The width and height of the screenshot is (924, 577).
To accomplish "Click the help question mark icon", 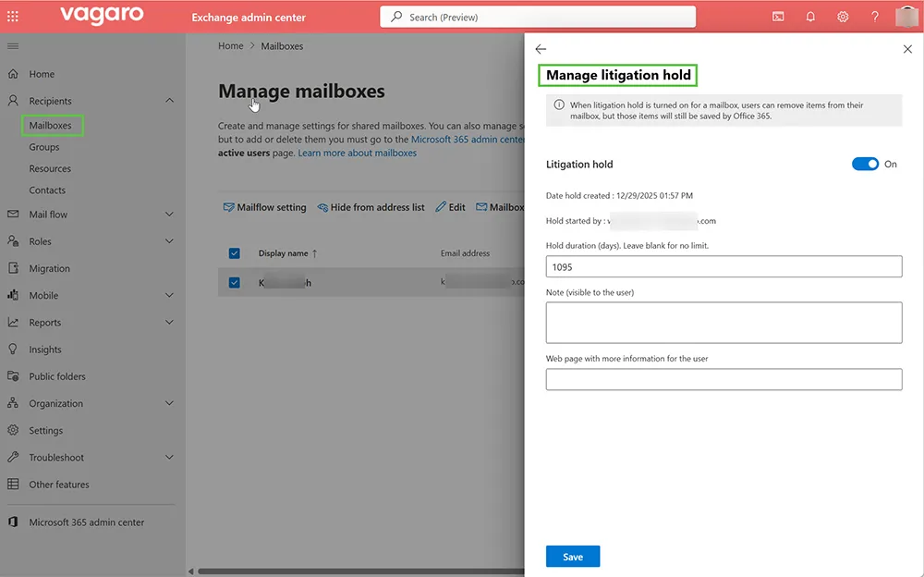I will click(874, 16).
